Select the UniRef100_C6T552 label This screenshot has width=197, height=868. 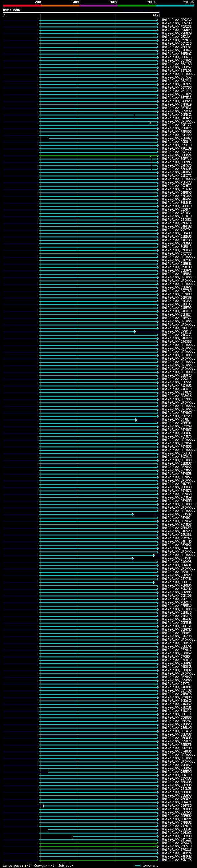(176, 78)
